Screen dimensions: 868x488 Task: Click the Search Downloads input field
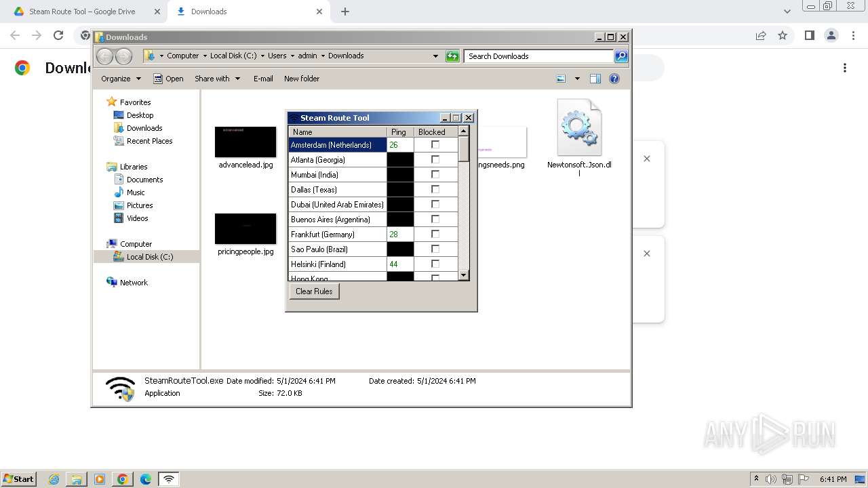[539, 56]
